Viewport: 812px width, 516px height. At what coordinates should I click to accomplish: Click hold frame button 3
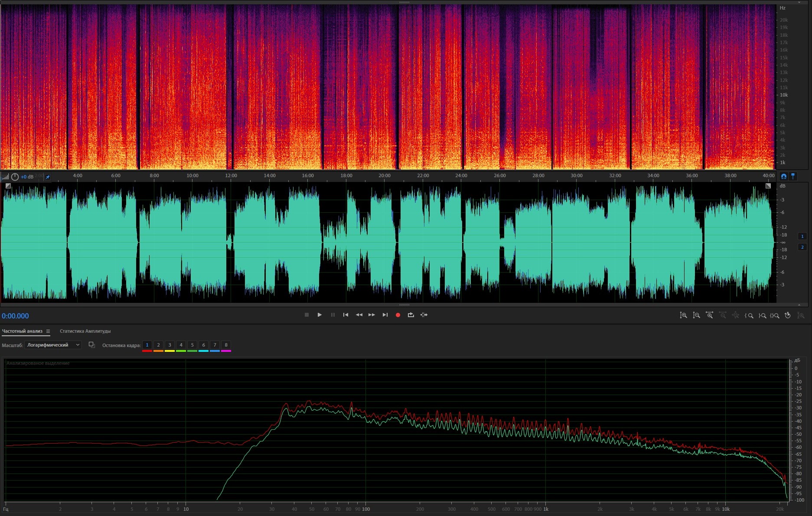click(x=170, y=345)
